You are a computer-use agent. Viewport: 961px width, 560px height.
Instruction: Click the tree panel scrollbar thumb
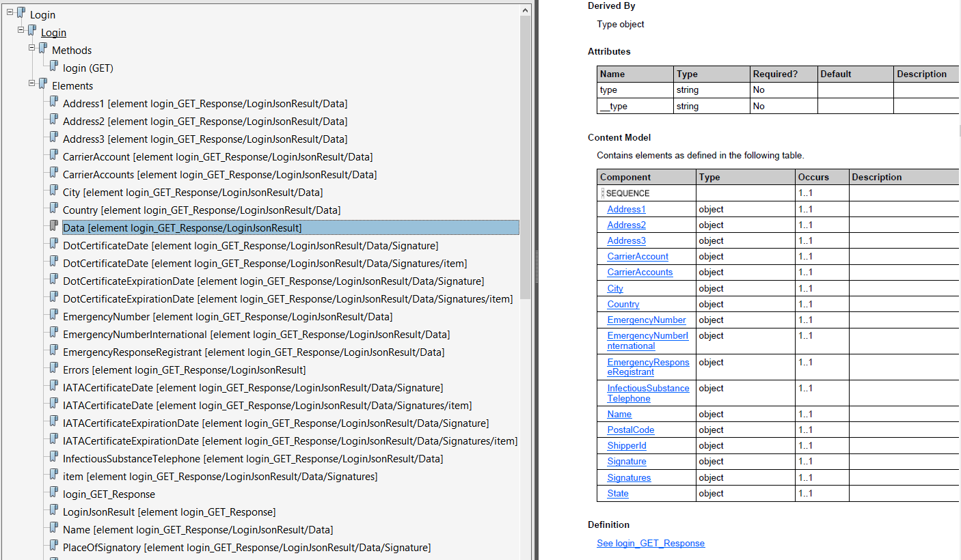pos(526,157)
